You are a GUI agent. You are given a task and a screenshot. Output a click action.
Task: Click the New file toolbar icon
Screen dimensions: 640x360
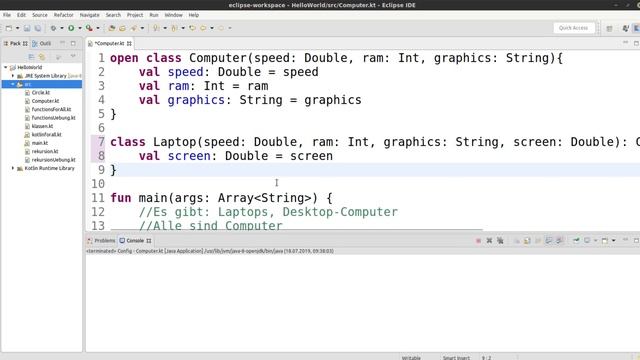(x=9, y=28)
